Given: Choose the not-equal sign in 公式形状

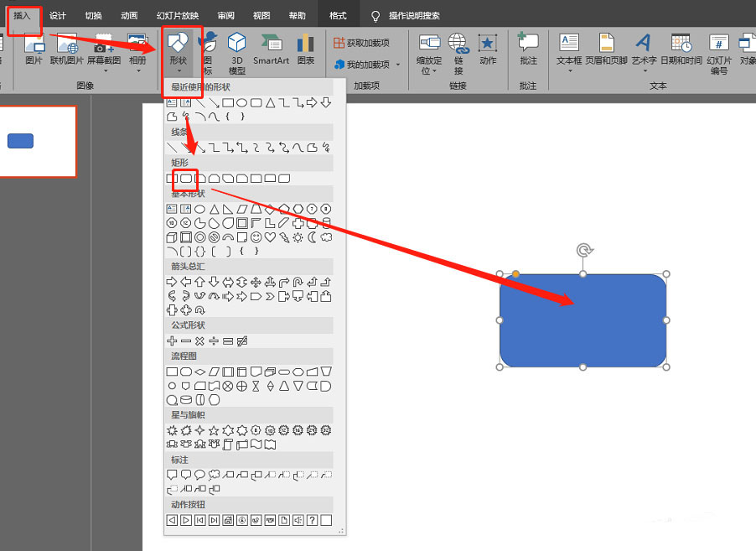Looking at the screenshot, I should pyautogui.click(x=242, y=341).
